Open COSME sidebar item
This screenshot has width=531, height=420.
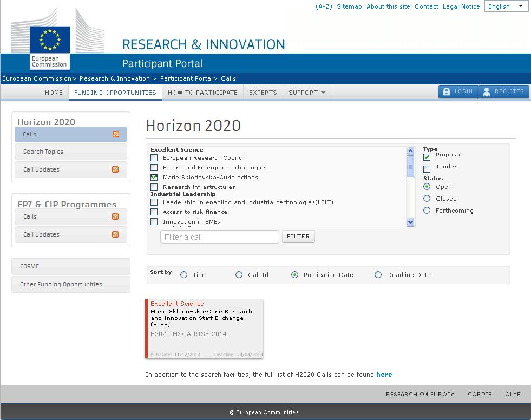[71, 266]
